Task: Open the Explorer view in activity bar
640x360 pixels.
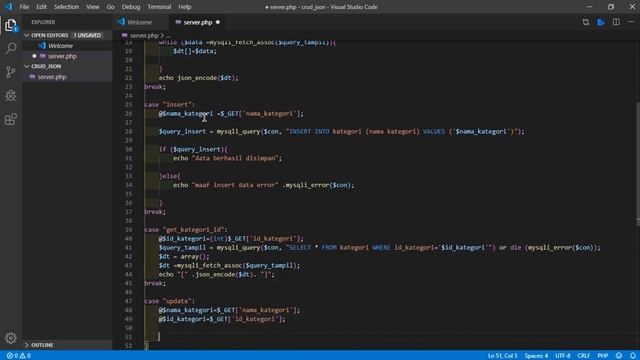Action: click(x=11, y=25)
